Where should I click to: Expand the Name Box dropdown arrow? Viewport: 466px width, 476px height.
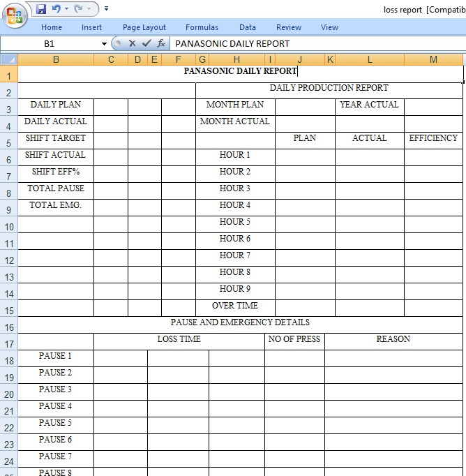[104, 44]
